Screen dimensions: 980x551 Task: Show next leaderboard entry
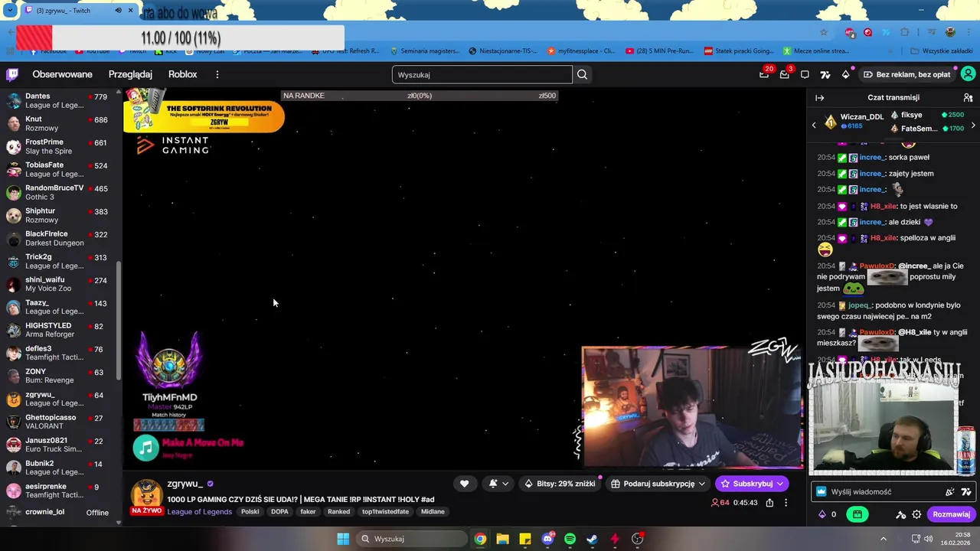973,124
